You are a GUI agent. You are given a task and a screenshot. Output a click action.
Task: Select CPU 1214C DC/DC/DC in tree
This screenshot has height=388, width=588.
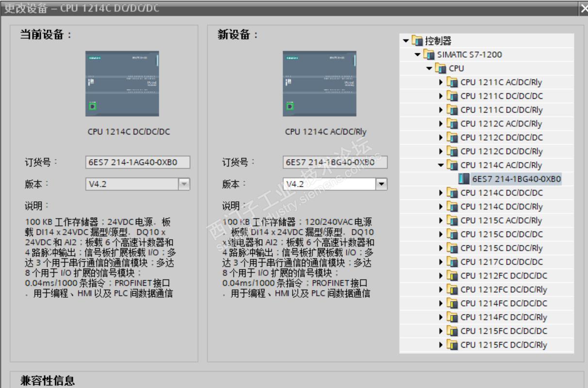pos(502,193)
